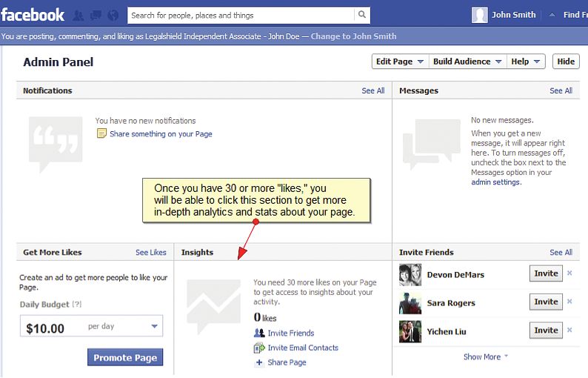Viewport: 588px width, 378px height.
Task: Focus the search for people field
Action: point(241,15)
